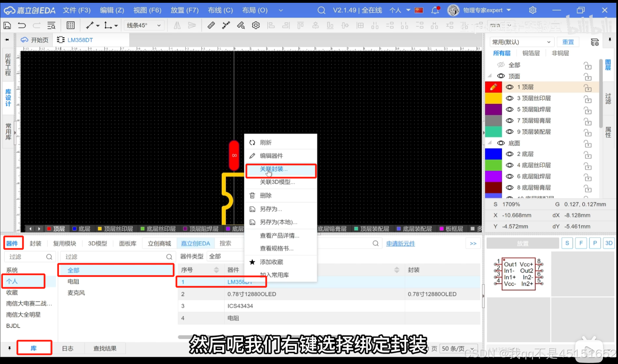
Task: Click the 放置 place button
Action: click(x=523, y=243)
